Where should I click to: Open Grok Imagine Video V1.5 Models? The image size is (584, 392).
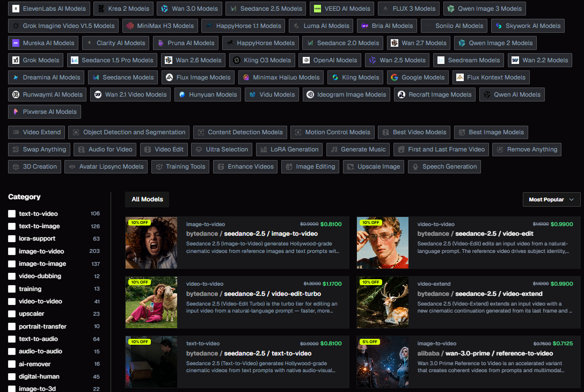[63, 26]
